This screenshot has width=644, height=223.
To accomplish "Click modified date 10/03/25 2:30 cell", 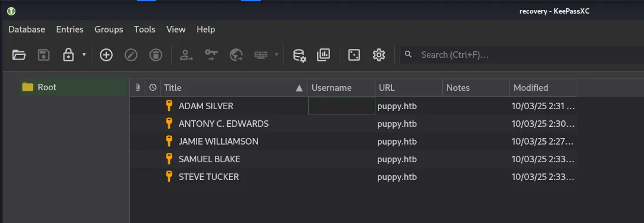I will click(544, 124).
